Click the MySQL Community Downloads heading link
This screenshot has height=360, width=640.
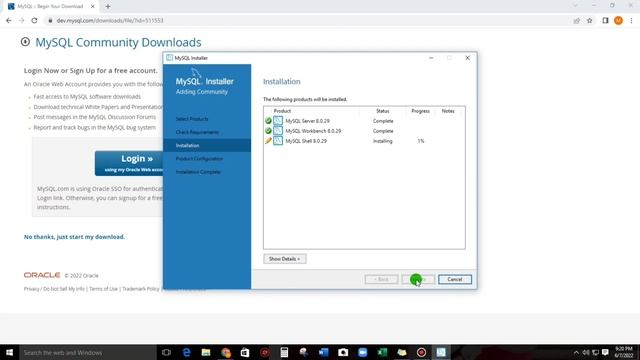[118, 42]
